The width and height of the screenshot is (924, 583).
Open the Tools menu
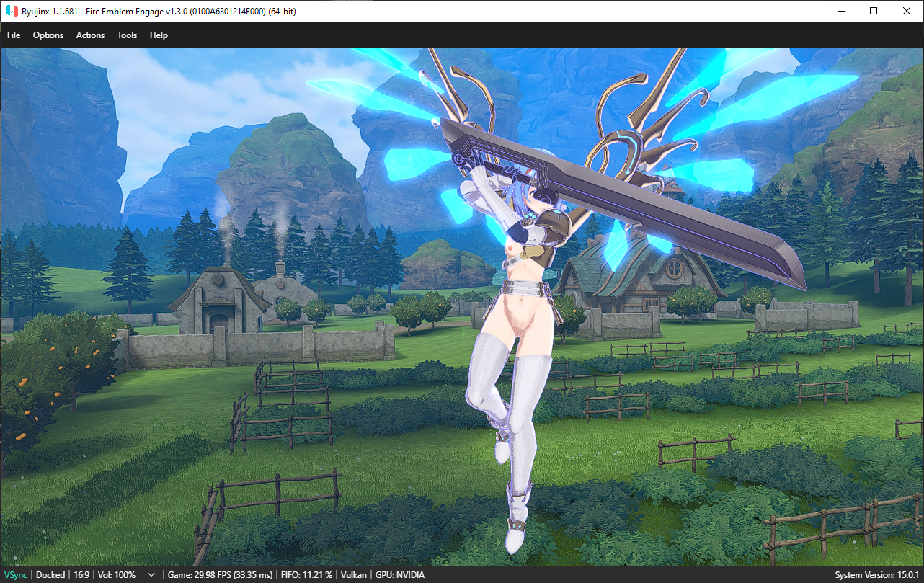point(127,35)
